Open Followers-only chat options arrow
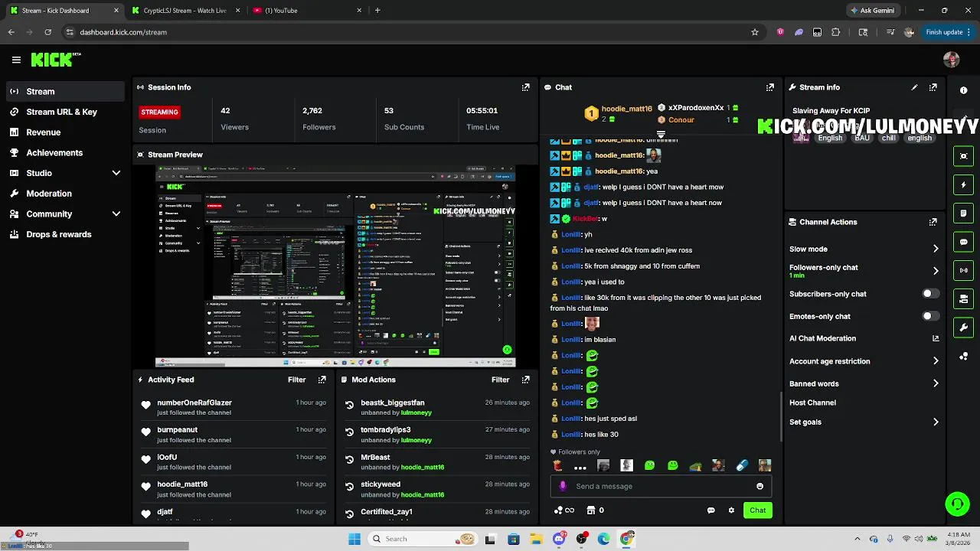Viewport: 980px width, 551px height. (x=936, y=271)
